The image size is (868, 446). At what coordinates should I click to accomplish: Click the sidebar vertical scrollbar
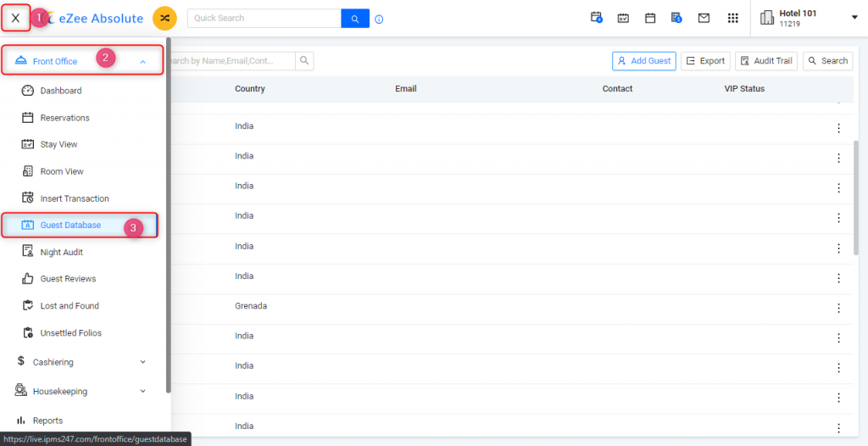tap(169, 215)
